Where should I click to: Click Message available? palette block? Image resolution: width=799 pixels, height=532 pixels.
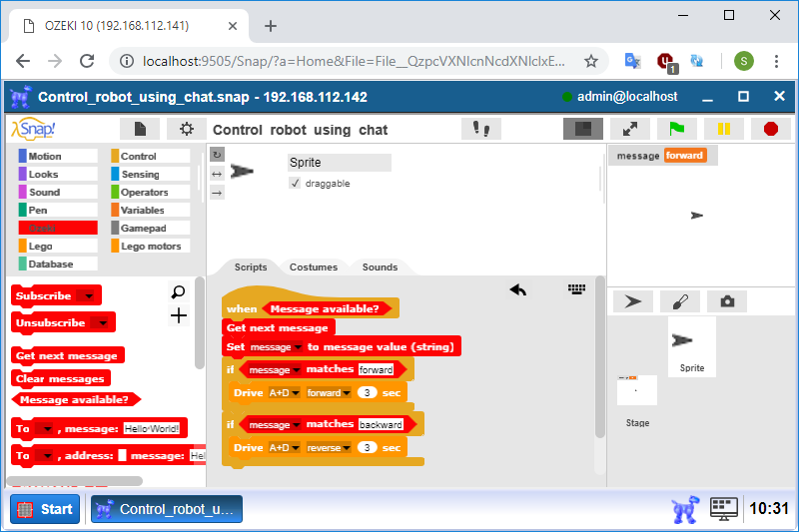[x=75, y=399]
